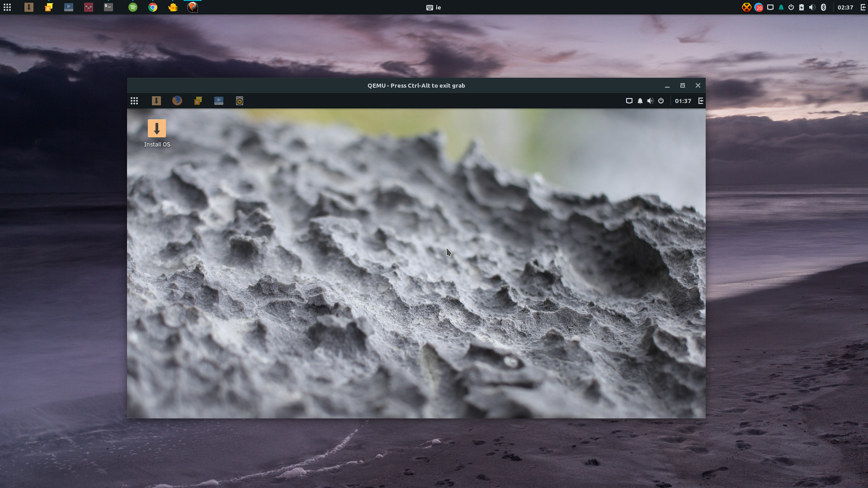Image resolution: width=868 pixels, height=488 pixels.
Task: Open the host Bluetooth indicator
Action: pos(824,7)
